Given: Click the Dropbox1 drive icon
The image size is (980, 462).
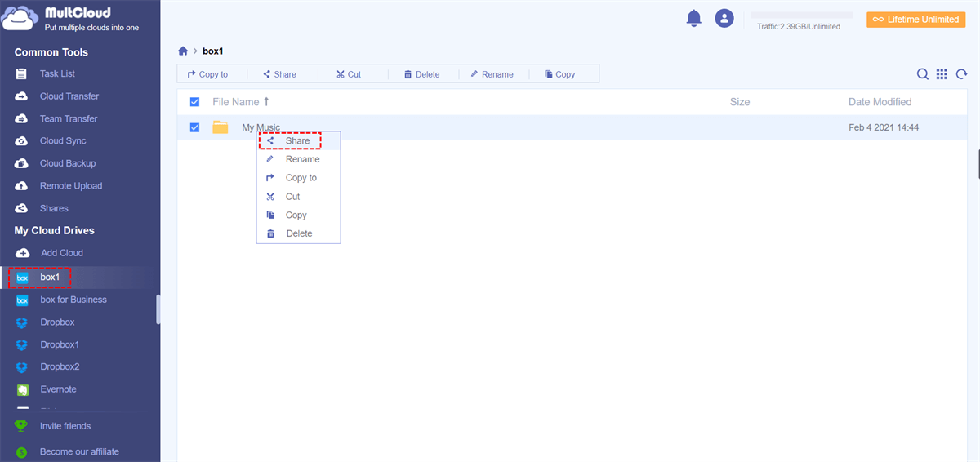Looking at the screenshot, I should tap(22, 345).
